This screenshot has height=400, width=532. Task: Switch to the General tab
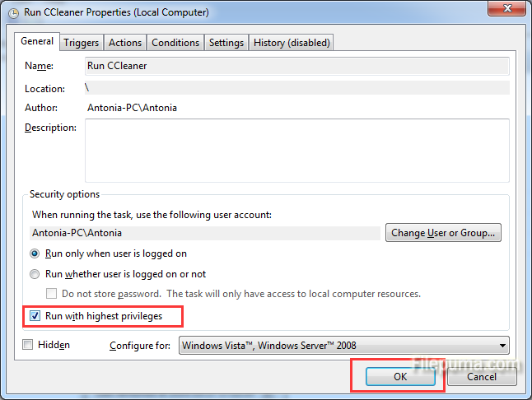pos(37,41)
